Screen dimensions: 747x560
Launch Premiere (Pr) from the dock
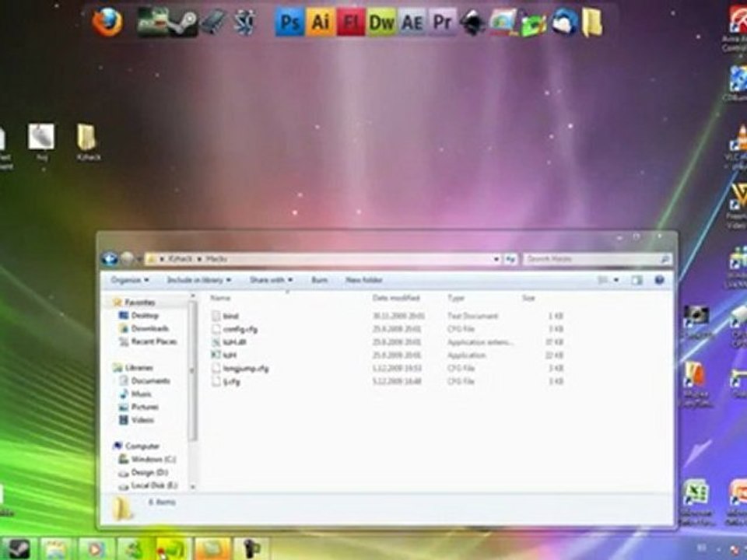(442, 23)
